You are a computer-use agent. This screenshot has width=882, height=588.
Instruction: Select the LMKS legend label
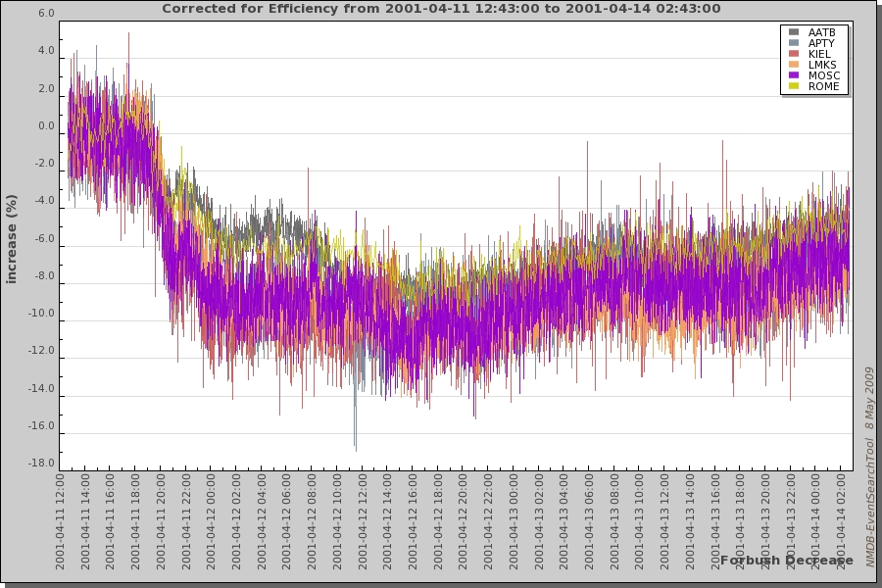click(x=822, y=65)
